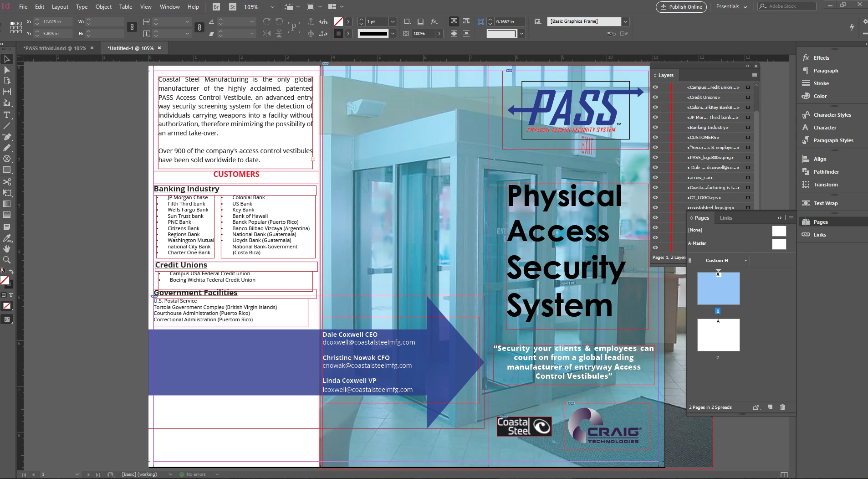
Task: Select the Zoom tool
Action: tap(7, 260)
